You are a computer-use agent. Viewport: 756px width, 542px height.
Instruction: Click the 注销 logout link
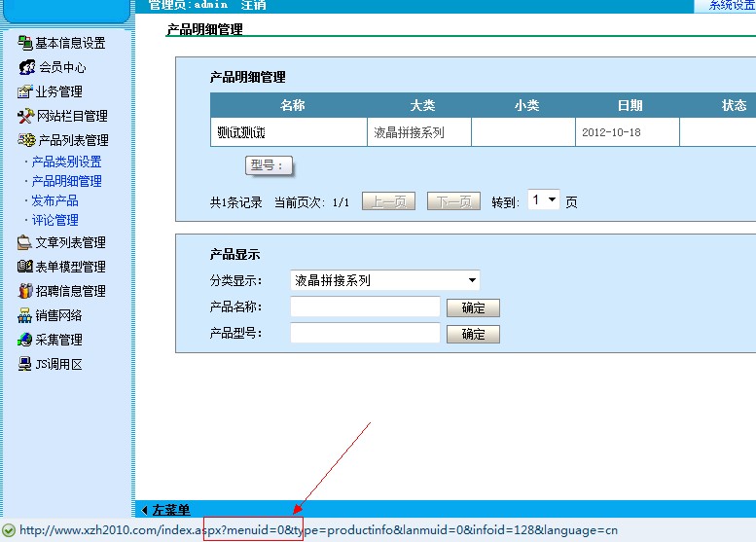[254, 5]
